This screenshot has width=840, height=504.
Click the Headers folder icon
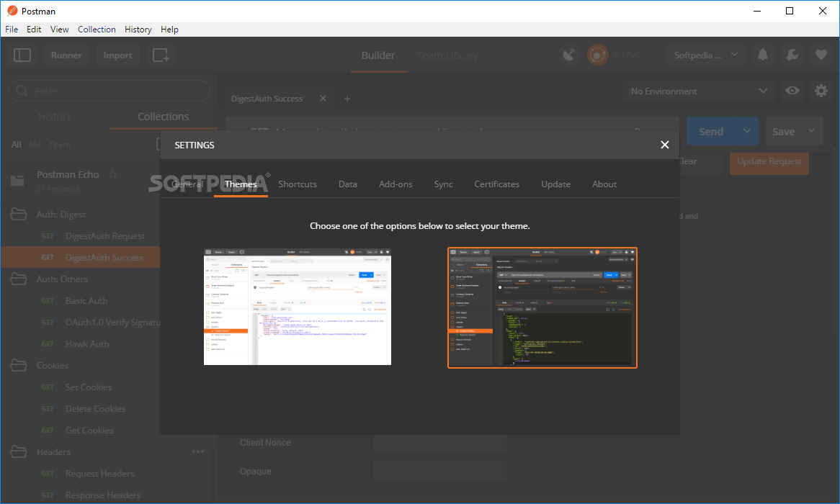[x=18, y=451]
